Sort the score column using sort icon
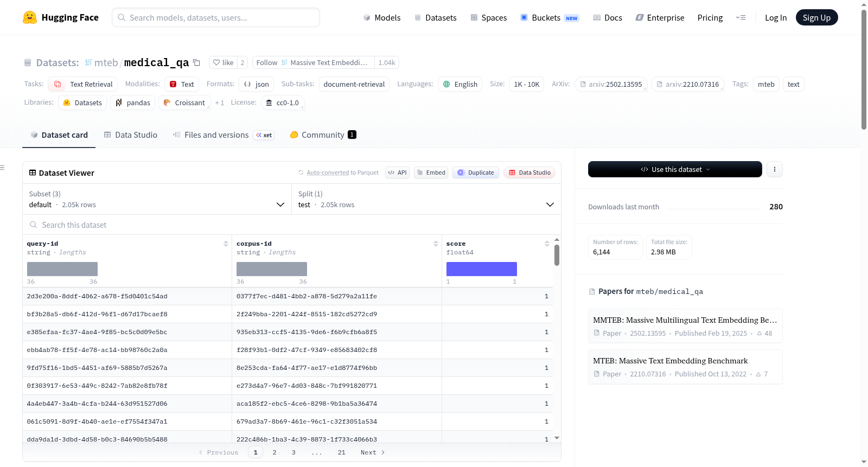The image size is (868, 467). (x=547, y=244)
